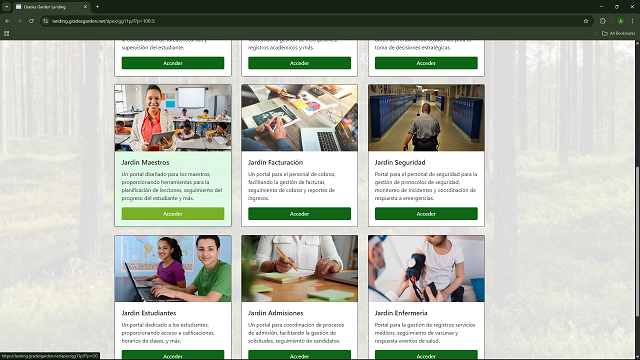This screenshot has height=360, width=640.
Task: Bookmark this page with the star icon
Action: pyautogui.click(x=586, y=21)
